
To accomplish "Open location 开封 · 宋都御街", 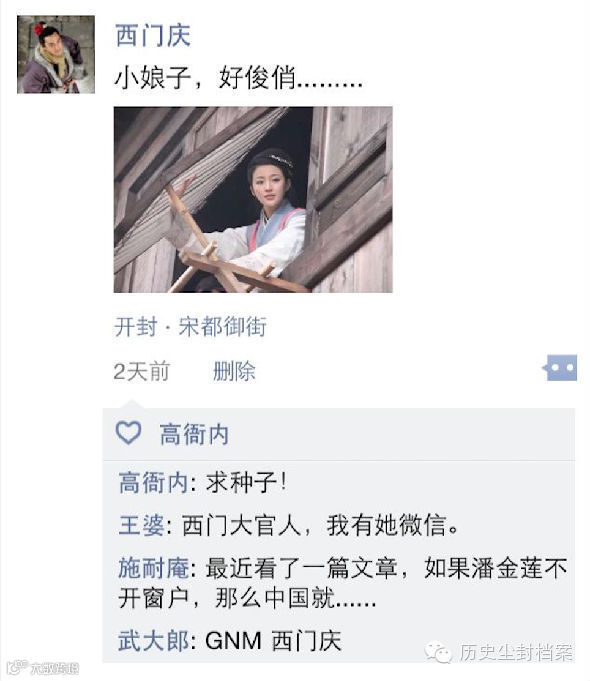I will [x=190, y=327].
